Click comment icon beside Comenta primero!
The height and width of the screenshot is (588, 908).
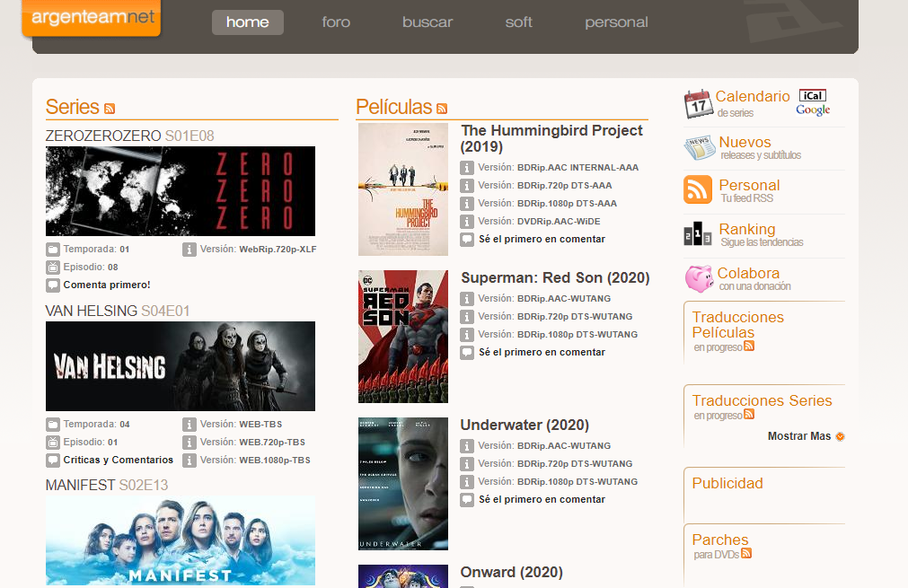53,285
